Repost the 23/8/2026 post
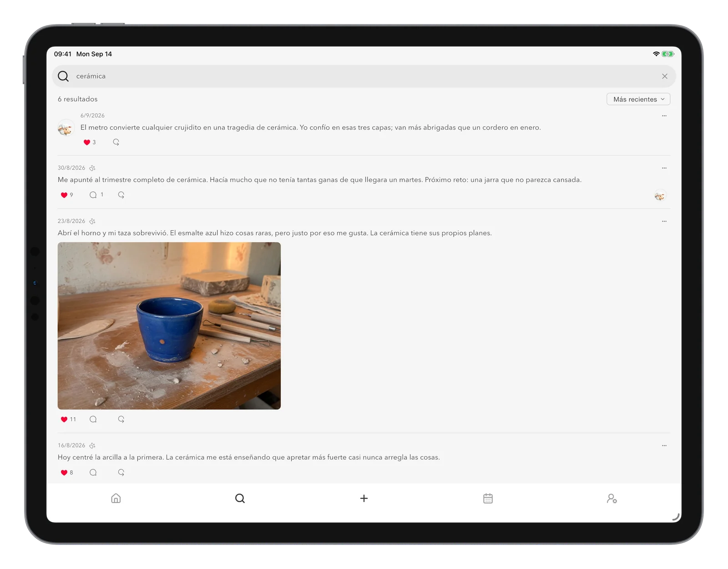The image size is (728, 569). 121,419
